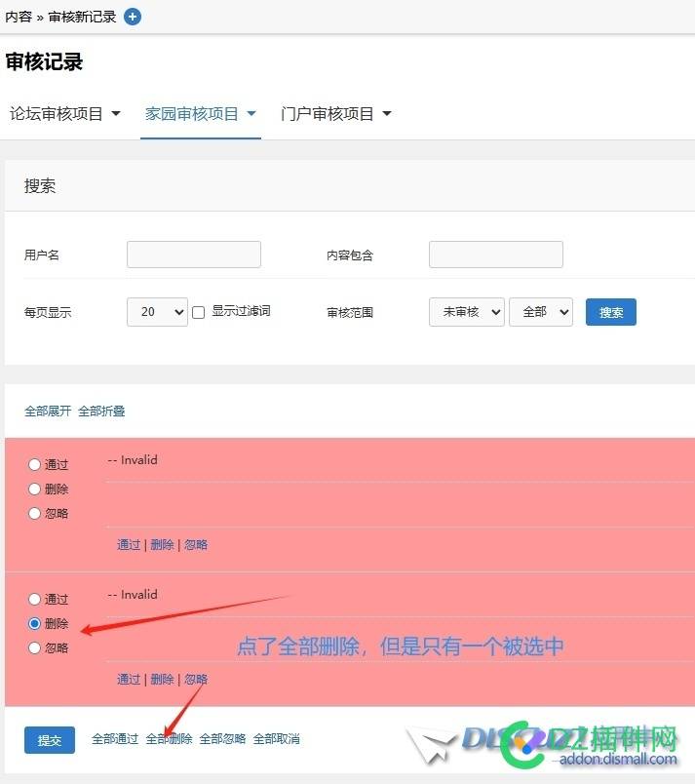Click the 审核新记录 breadcrumb text
The height and width of the screenshot is (784, 695).
(x=82, y=17)
